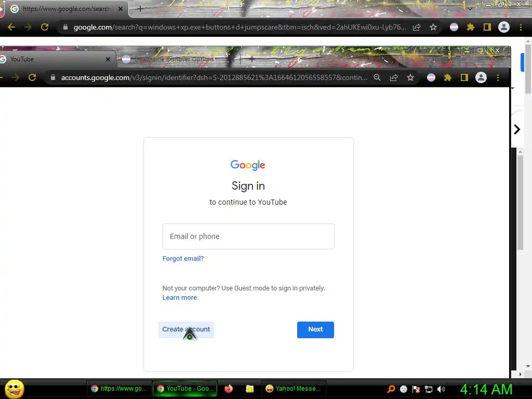Image resolution: width=532 pixels, height=399 pixels.
Task: Click the Google logo on sign-in card
Action: [x=248, y=165]
